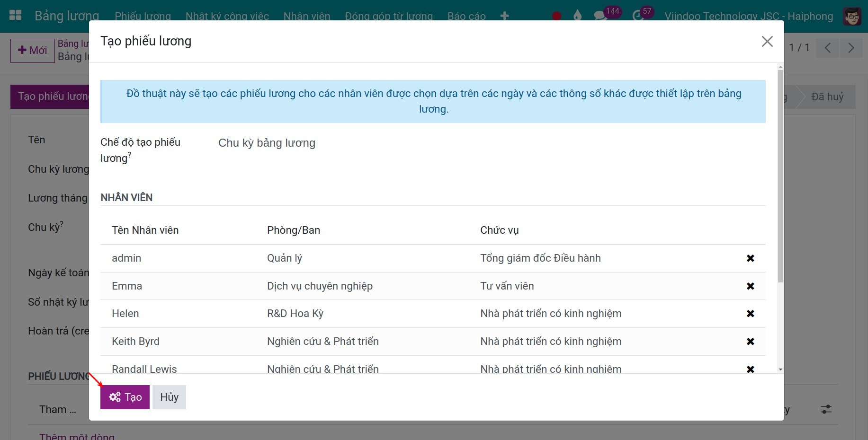The width and height of the screenshot is (868, 440).
Task: Click Nghiên cứu & Phát triển in Keith Byrd row
Action: point(323,341)
